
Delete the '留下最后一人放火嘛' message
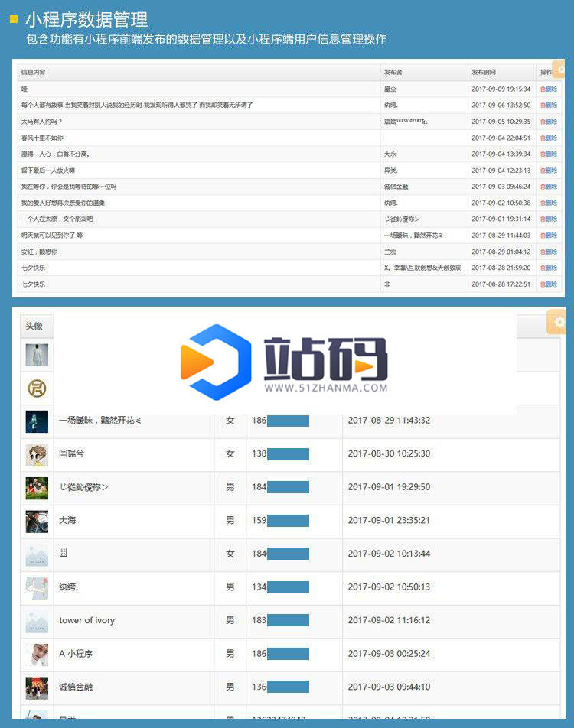[549, 171]
